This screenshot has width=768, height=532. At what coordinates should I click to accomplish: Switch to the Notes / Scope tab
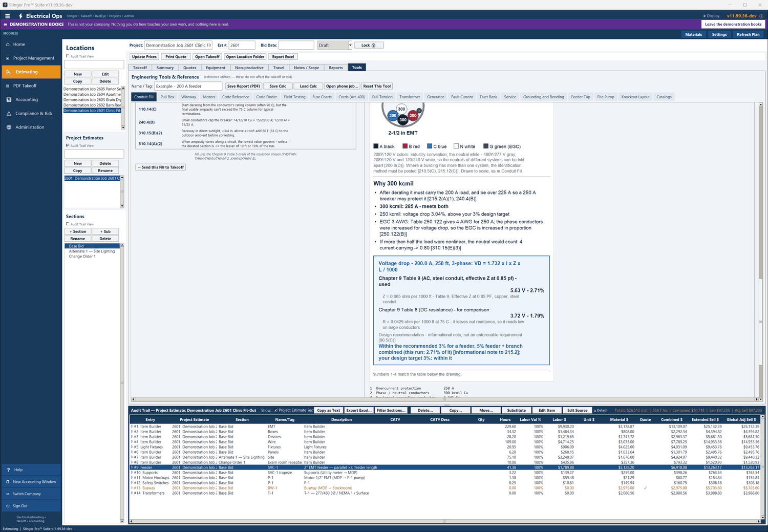tap(306, 68)
